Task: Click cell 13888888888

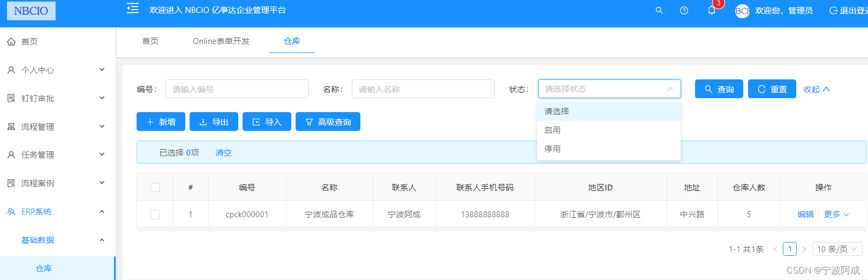Action: pyautogui.click(x=485, y=215)
